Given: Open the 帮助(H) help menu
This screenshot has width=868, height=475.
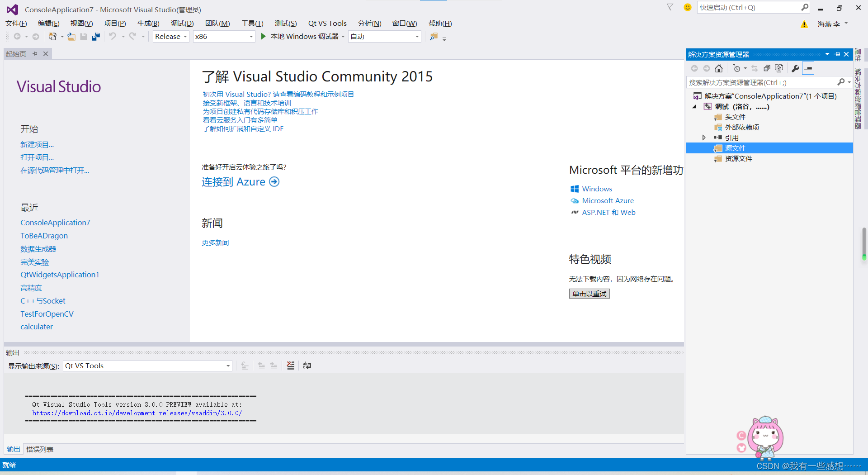Looking at the screenshot, I should [440, 24].
